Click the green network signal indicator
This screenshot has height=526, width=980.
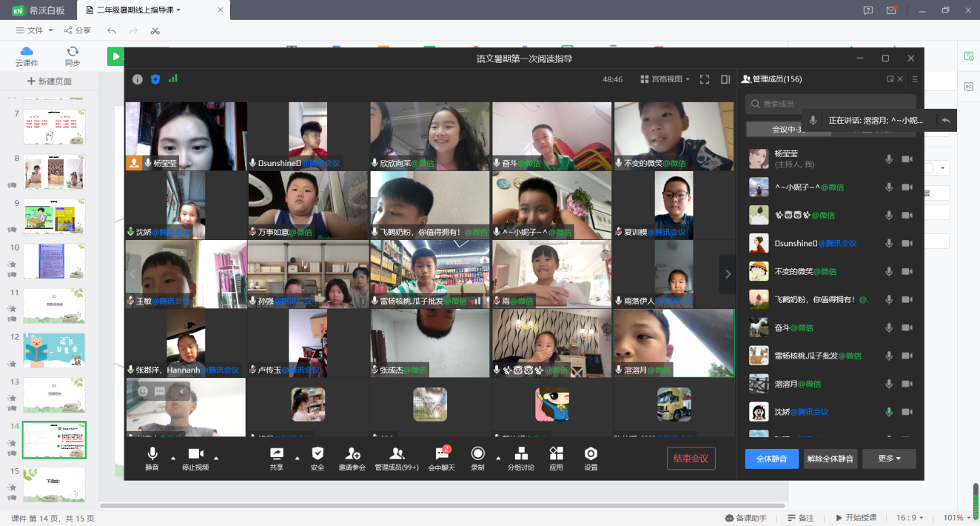pos(173,79)
